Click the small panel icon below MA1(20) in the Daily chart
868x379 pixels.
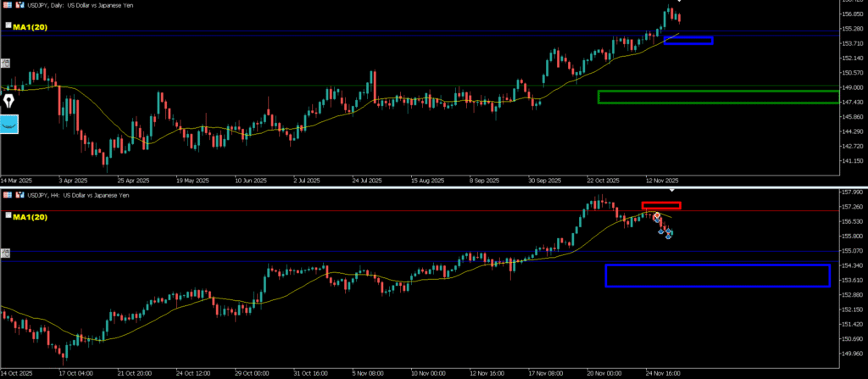6,63
